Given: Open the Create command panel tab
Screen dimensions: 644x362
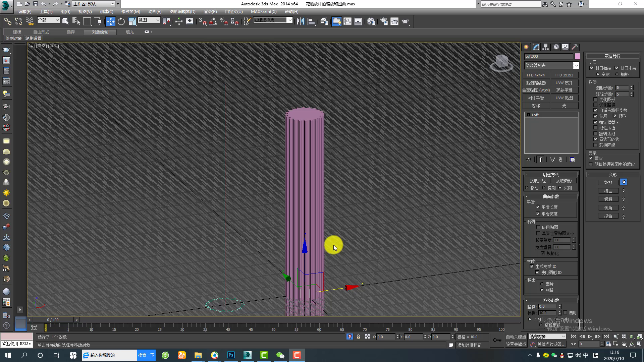Looking at the screenshot, I should (526, 47).
